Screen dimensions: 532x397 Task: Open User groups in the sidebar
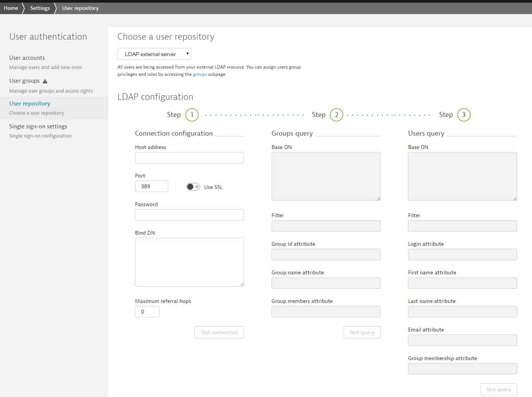(24, 81)
